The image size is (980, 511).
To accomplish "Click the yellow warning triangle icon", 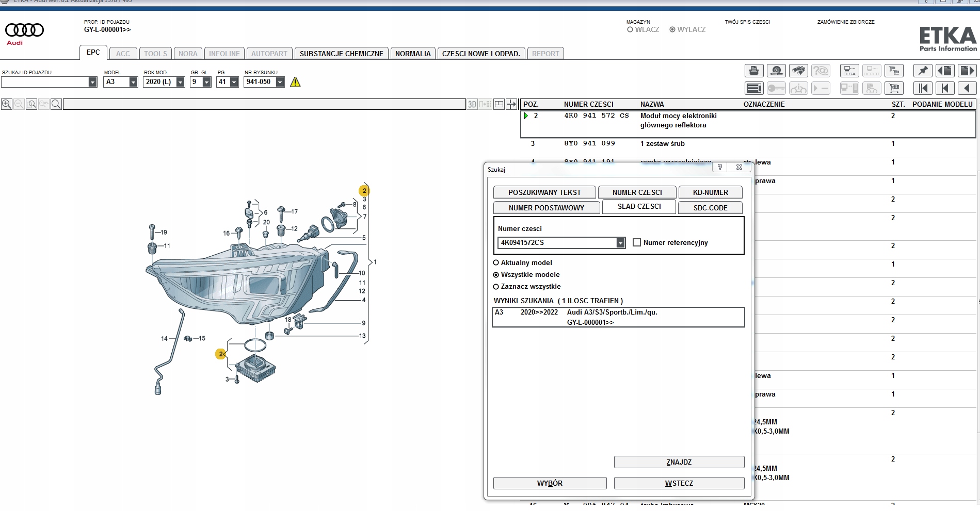I will (295, 82).
